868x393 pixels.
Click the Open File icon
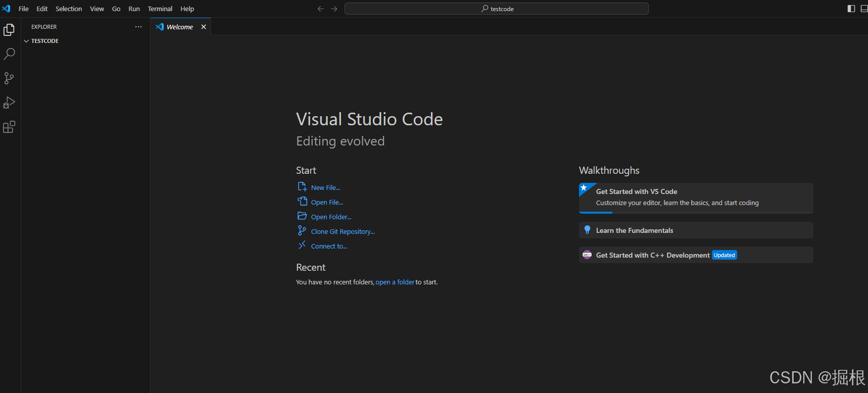pos(302,201)
